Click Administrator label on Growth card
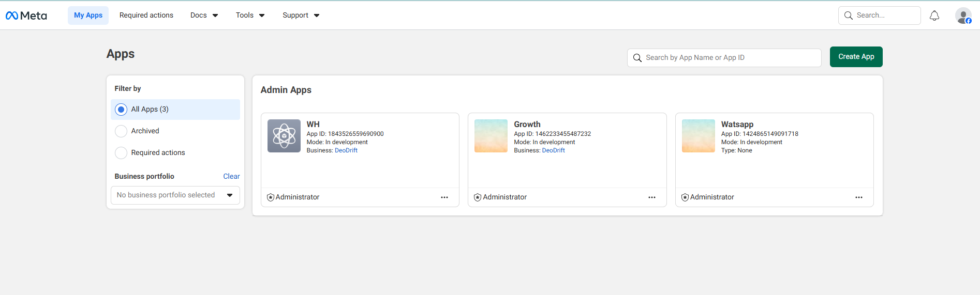The image size is (980, 295). tap(505, 197)
